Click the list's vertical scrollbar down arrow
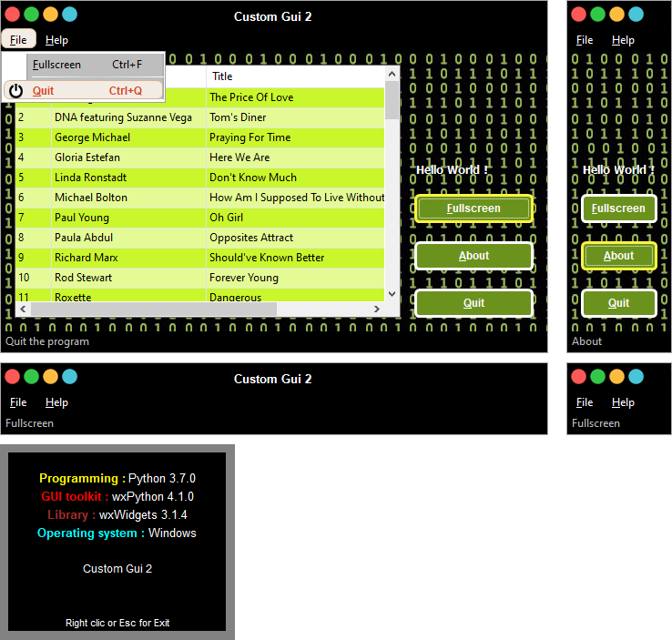Image resolution: width=672 pixels, height=640 pixels. coord(392,294)
